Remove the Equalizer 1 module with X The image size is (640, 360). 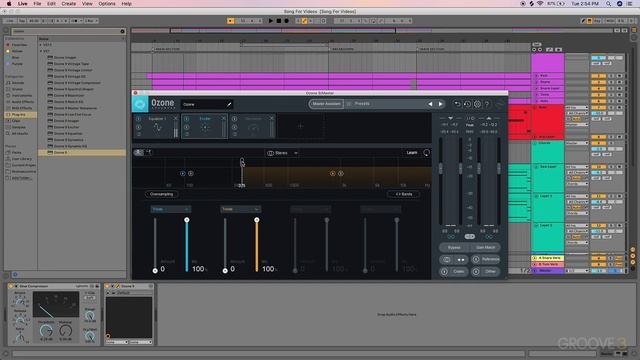click(176, 118)
